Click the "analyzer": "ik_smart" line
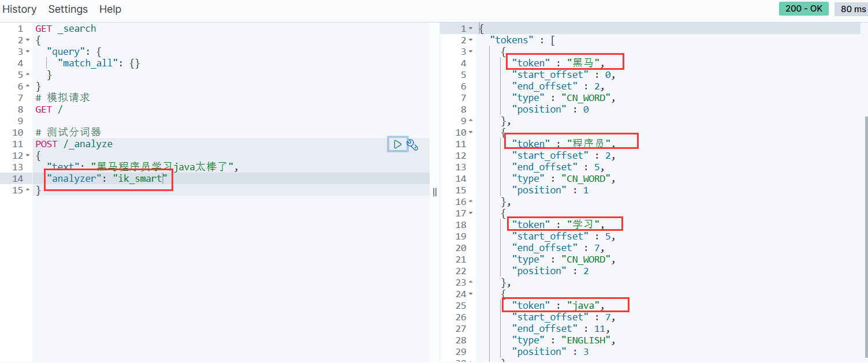This screenshot has width=868, height=363. (x=107, y=179)
